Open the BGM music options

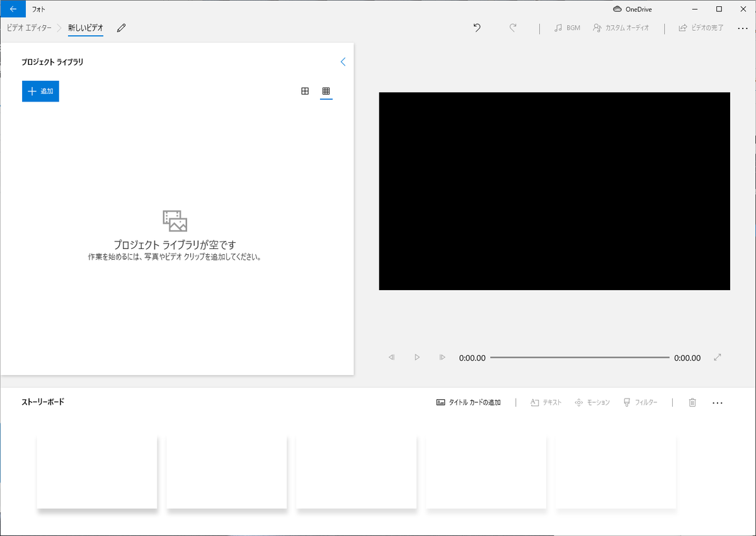(x=567, y=28)
